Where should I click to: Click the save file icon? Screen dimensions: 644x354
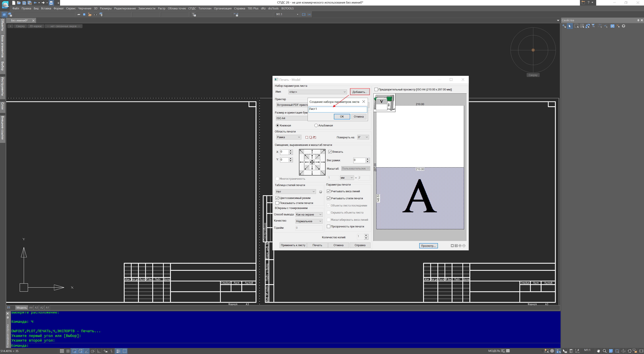(x=24, y=3)
